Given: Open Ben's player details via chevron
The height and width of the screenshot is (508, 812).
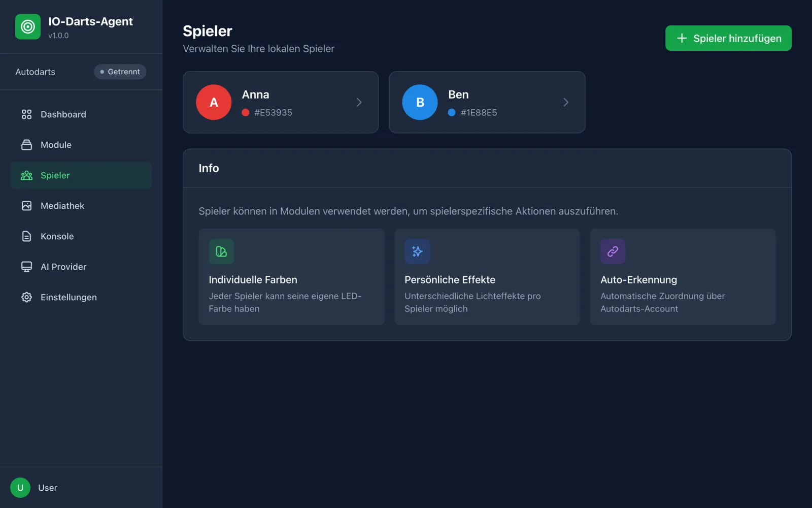Looking at the screenshot, I should coord(566,102).
